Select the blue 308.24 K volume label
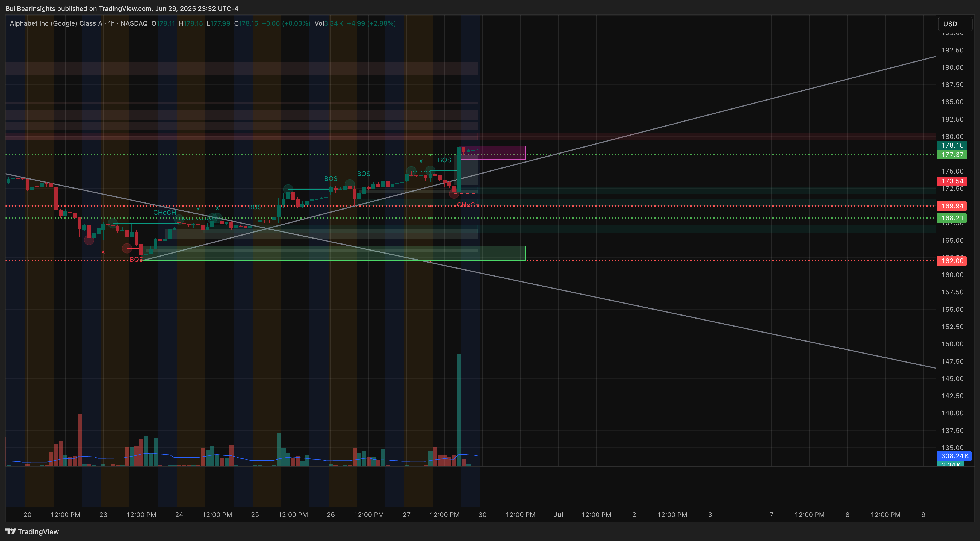980x541 pixels. pos(954,456)
